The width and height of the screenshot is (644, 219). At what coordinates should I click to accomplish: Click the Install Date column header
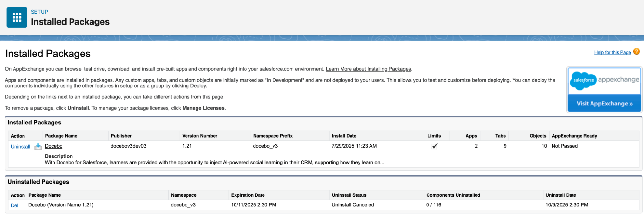[x=344, y=136]
